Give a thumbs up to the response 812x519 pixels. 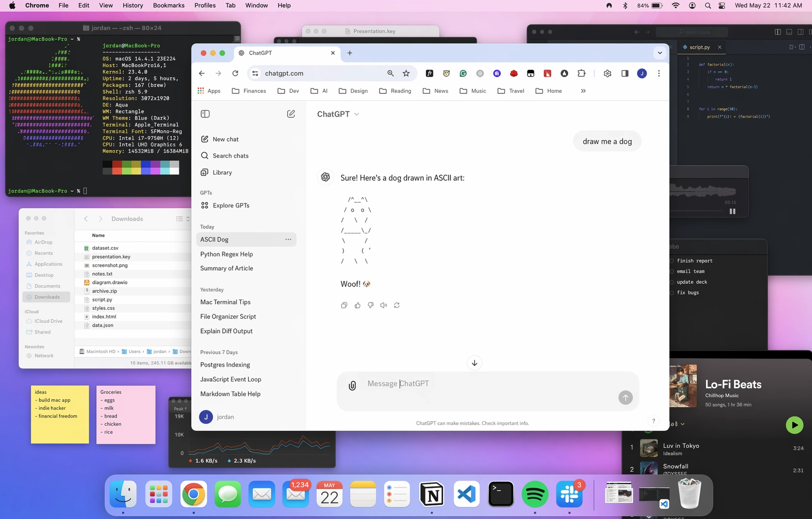point(357,305)
